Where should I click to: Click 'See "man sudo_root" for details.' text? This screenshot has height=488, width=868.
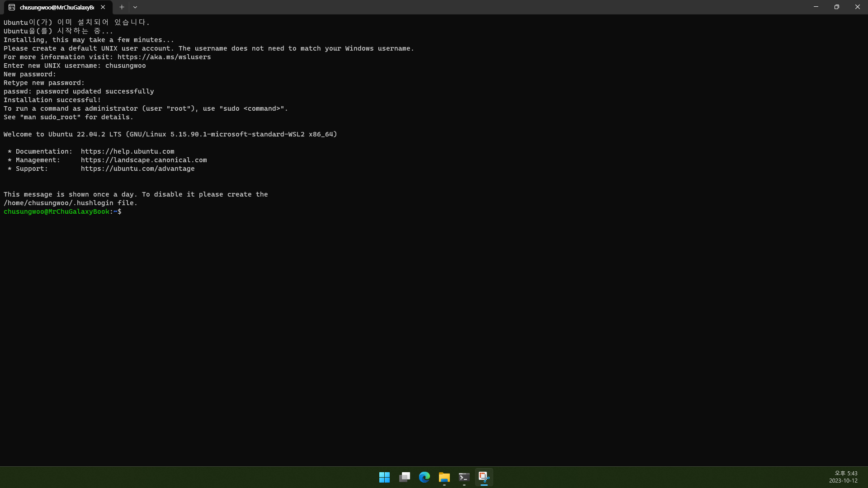pos(69,117)
